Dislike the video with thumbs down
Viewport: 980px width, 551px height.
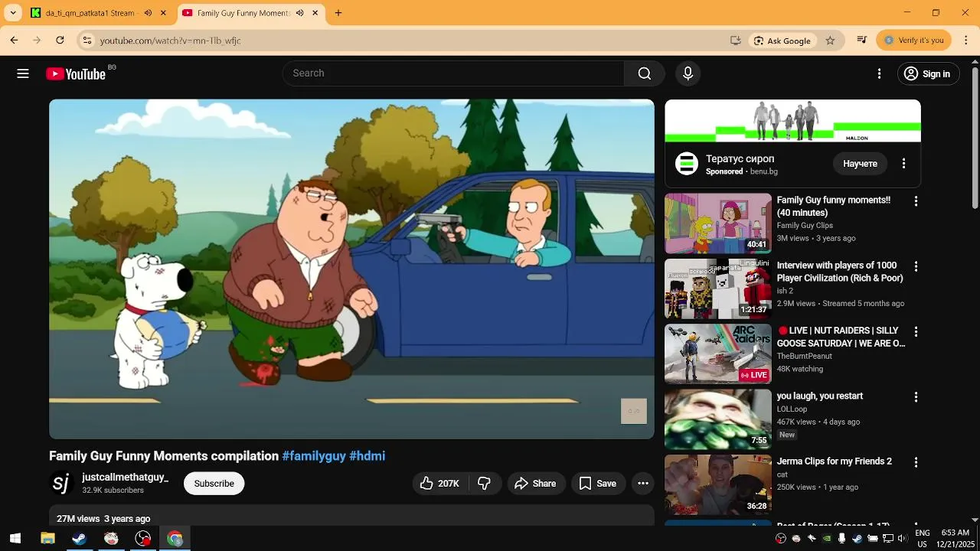(484, 484)
